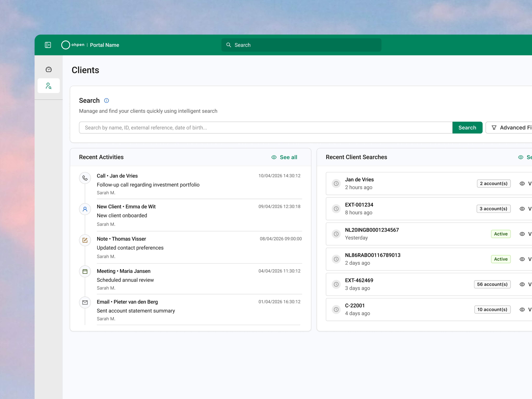Open 'Email • Pieter van den Berg' activity
This screenshot has height=399, width=532.
pyautogui.click(x=127, y=302)
